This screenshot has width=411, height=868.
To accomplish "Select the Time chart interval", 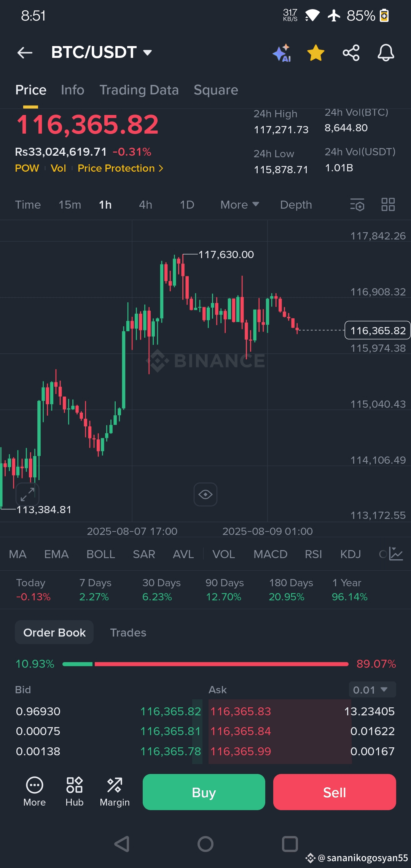I will click(28, 205).
